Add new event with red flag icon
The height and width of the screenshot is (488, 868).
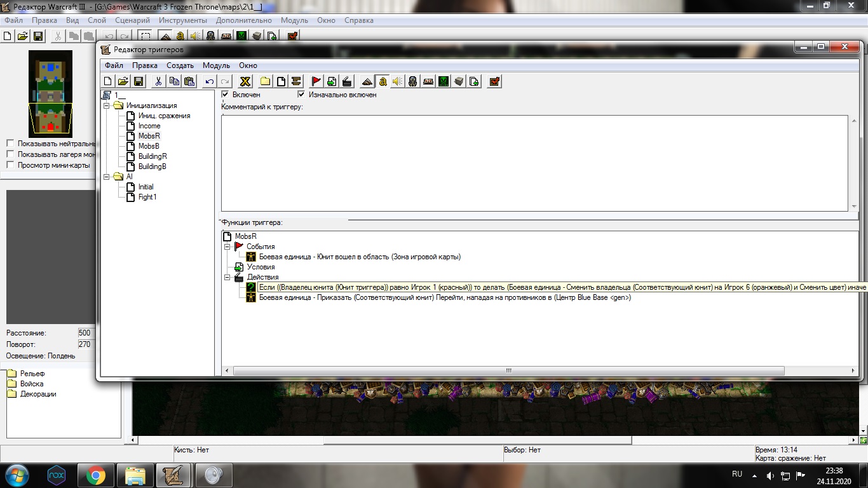[316, 81]
